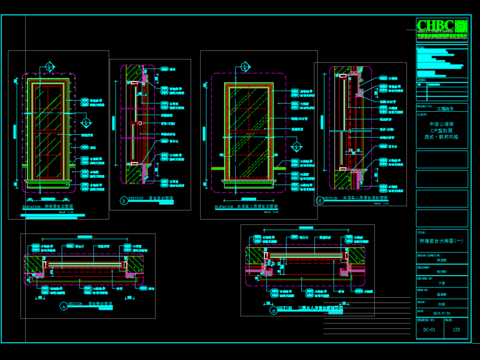480x360 pixels.
Task: Click section marker diamond right of middle window
Action: [296, 147]
